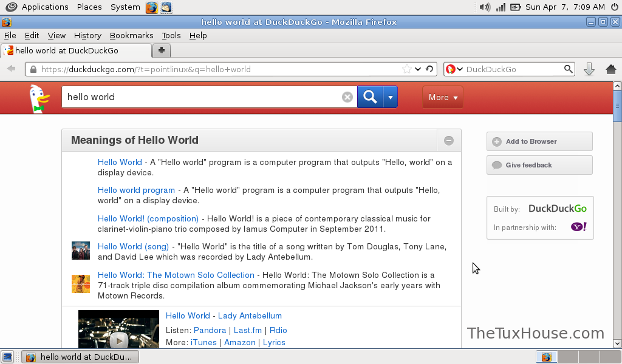The height and width of the screenshot is (364, 622).
Task: Open the red More dropdown
Action: pos(442,97)
